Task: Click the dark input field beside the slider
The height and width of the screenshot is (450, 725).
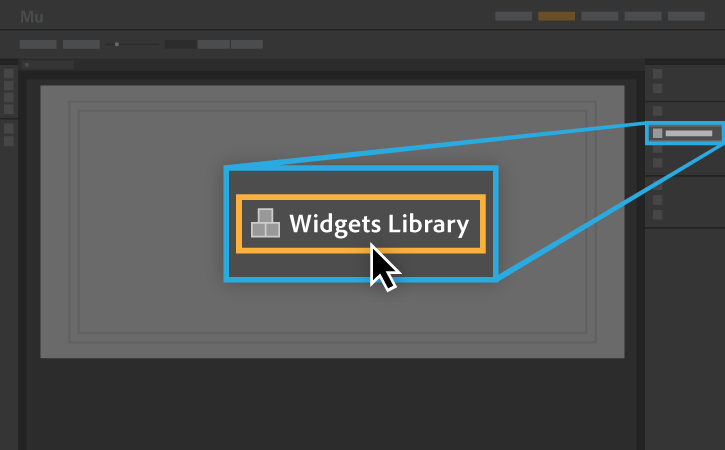Action: [x=181, y=44]
